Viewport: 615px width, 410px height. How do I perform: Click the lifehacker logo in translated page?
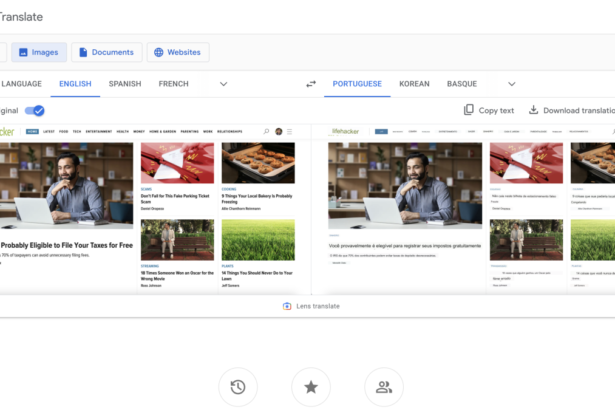[345, 131]
